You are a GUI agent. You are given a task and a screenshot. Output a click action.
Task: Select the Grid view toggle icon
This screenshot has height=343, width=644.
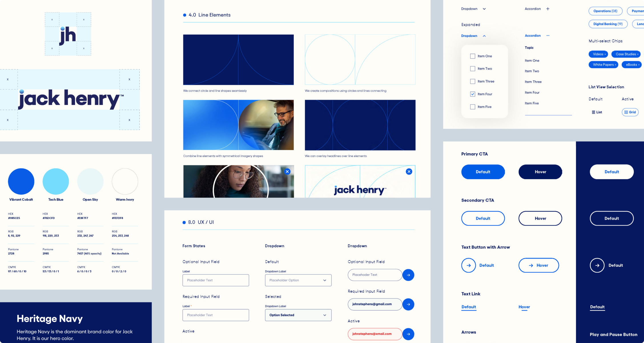(630, 113)
